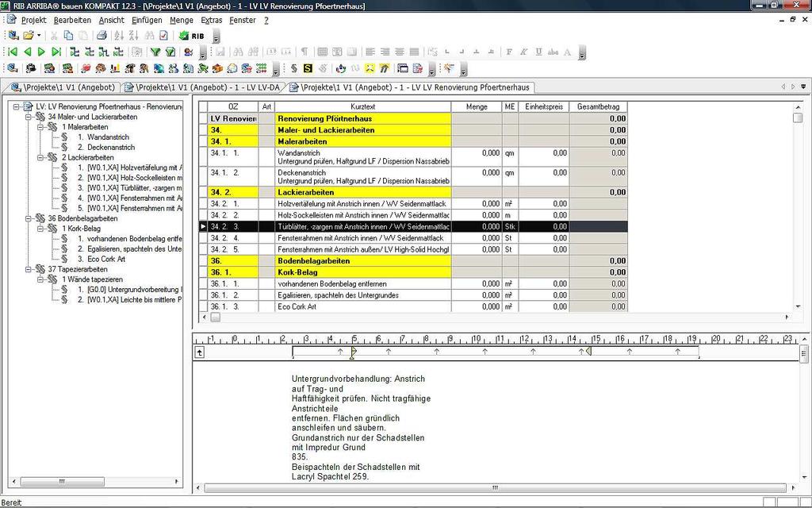Click the tab-type selector left of the ruler
812x508 pixels.
point(199,352)
